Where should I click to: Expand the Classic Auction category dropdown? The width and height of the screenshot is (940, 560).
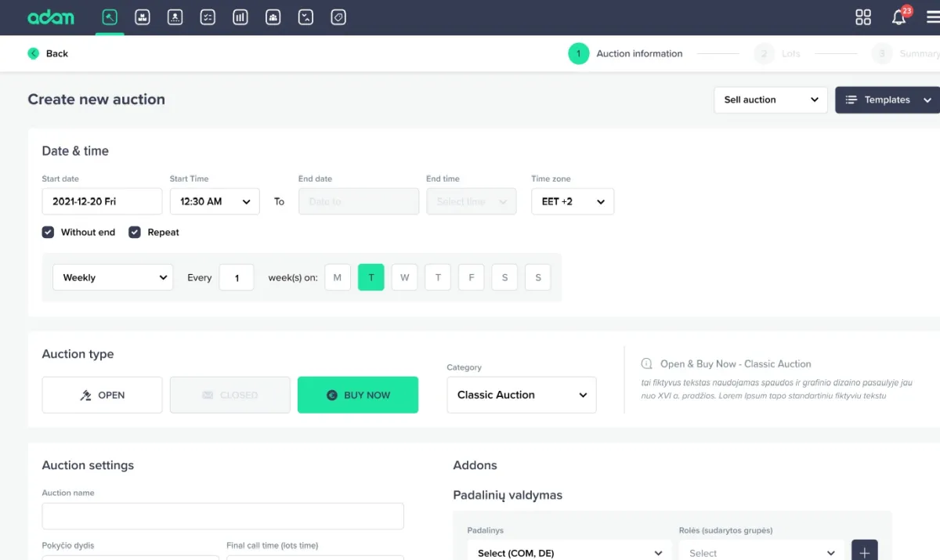coord(521,395)
